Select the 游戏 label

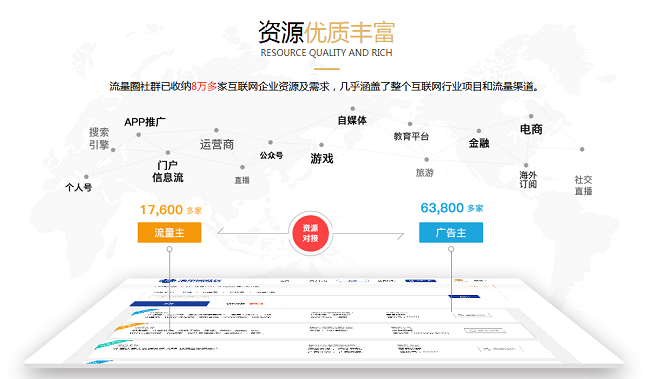click(x=322, y=159)
